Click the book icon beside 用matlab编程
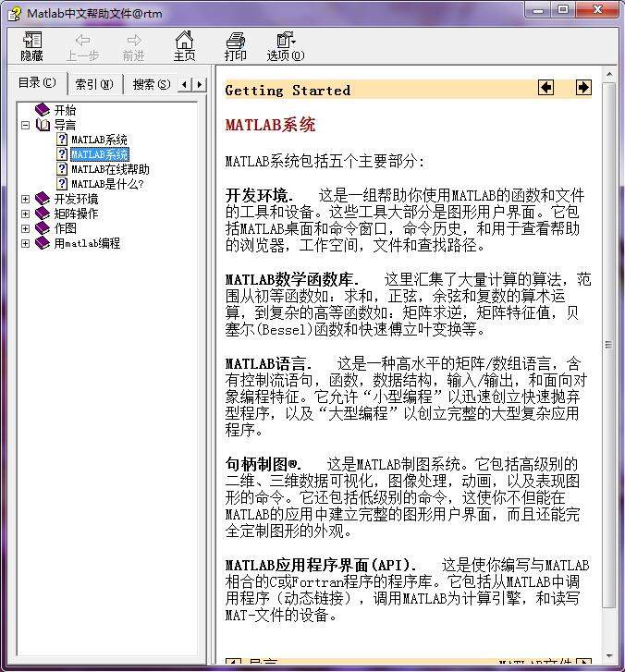Image resolution: width=625 pixels, height=672 pixels. [x=43, y=243]
